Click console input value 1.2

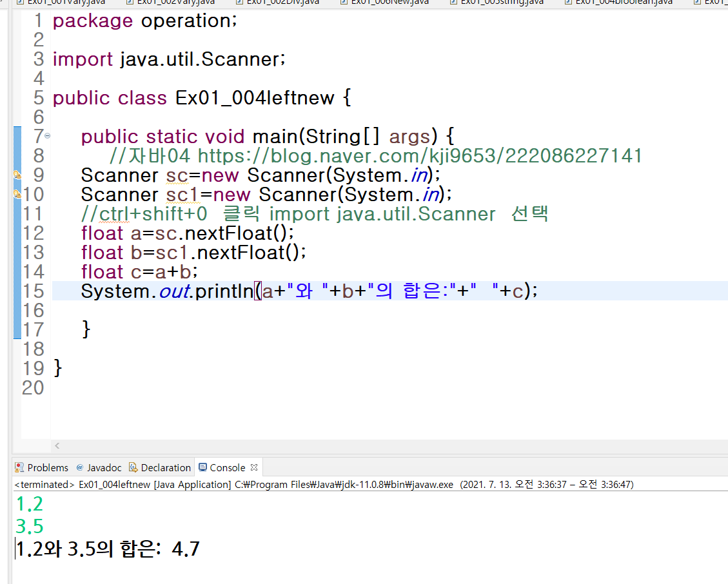(29, 504)
